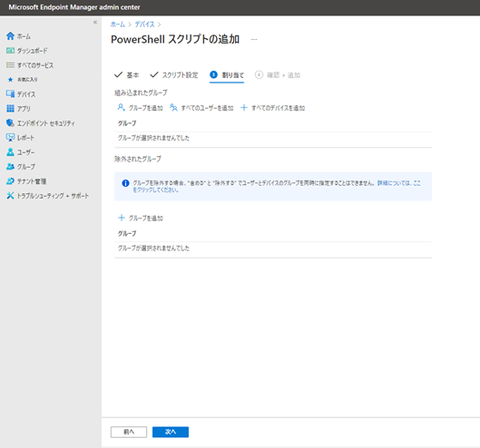Click ホーム breadcrumb link
The image size is (480, 448).
click(118, 24)
